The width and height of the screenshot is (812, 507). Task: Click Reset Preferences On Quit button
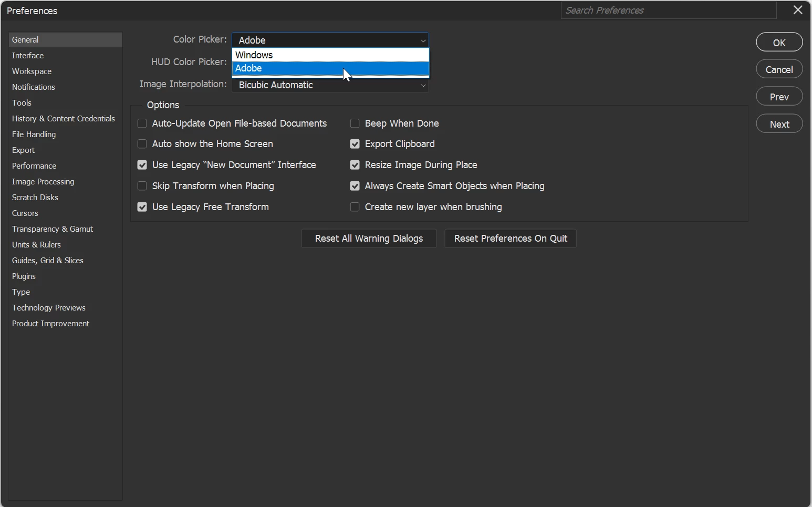[x=511, y=239]
